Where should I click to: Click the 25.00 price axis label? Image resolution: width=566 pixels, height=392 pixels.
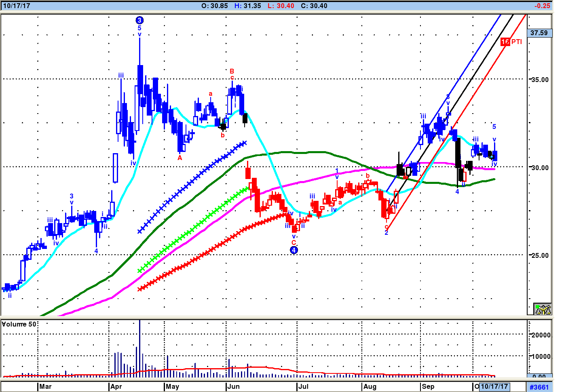tap(540, 255)
